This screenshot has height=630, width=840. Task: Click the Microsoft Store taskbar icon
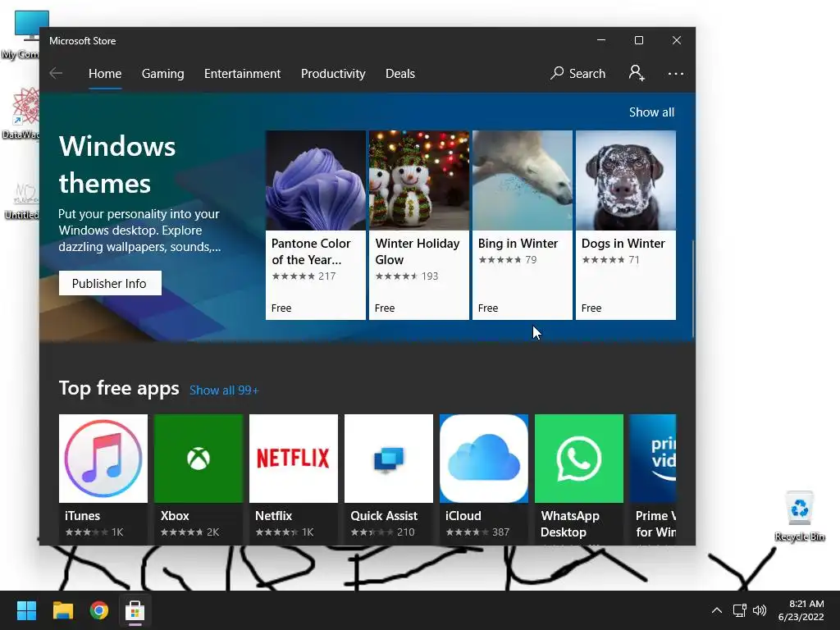click(135, 610)
